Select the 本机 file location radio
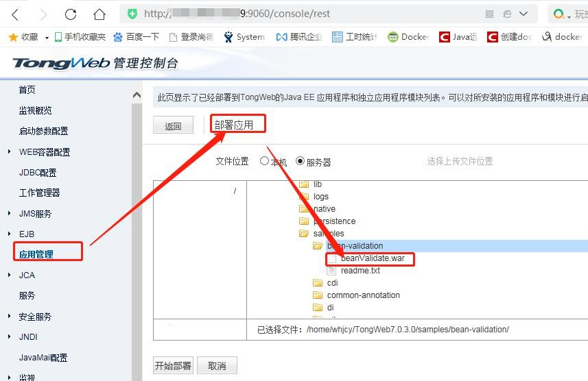 point(264,161)
